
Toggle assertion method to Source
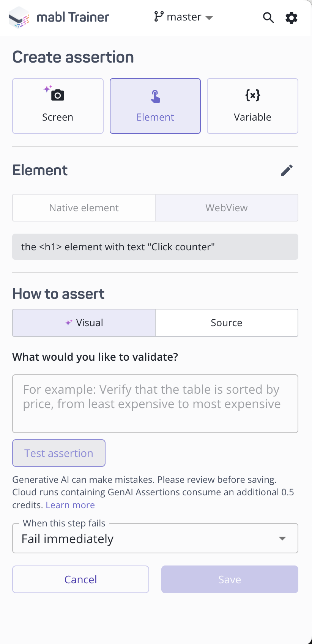[x=226, y=322]
